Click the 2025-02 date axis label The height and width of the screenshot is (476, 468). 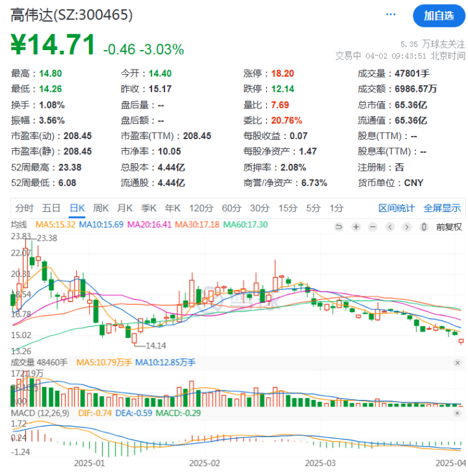(x=205, y=463)
